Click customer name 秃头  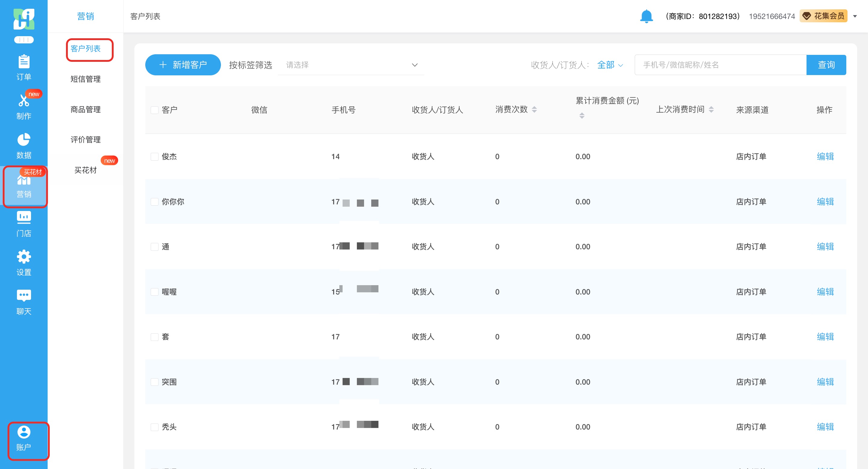pos(169,427)
